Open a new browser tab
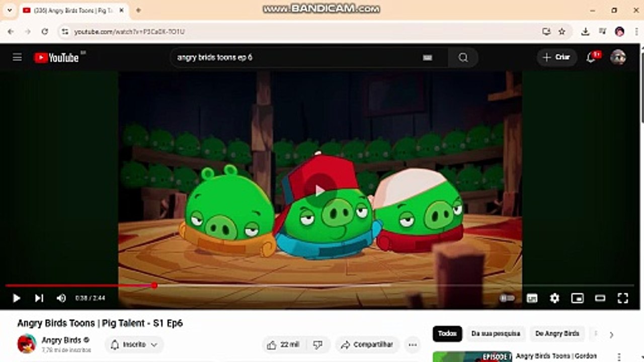Viewport: 644px width, 362px height. pyautogui.click(x=138, y=10)
